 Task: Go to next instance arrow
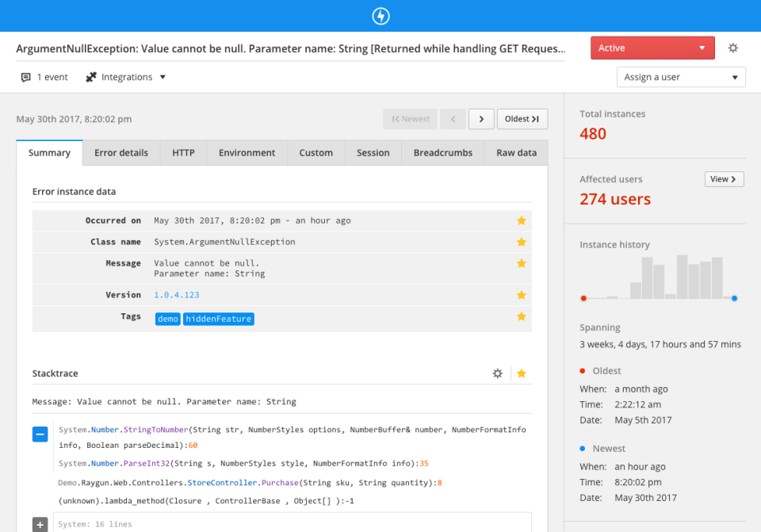(481, 119)
